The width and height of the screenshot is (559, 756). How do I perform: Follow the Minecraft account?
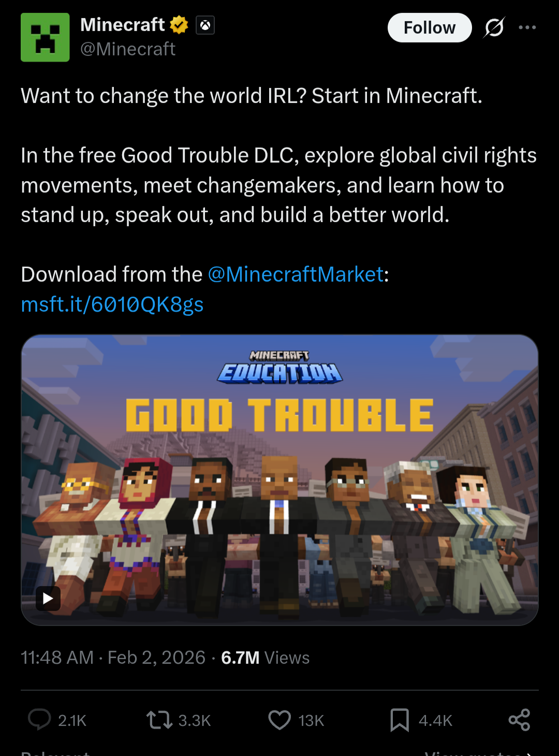(x=430, y=27)
